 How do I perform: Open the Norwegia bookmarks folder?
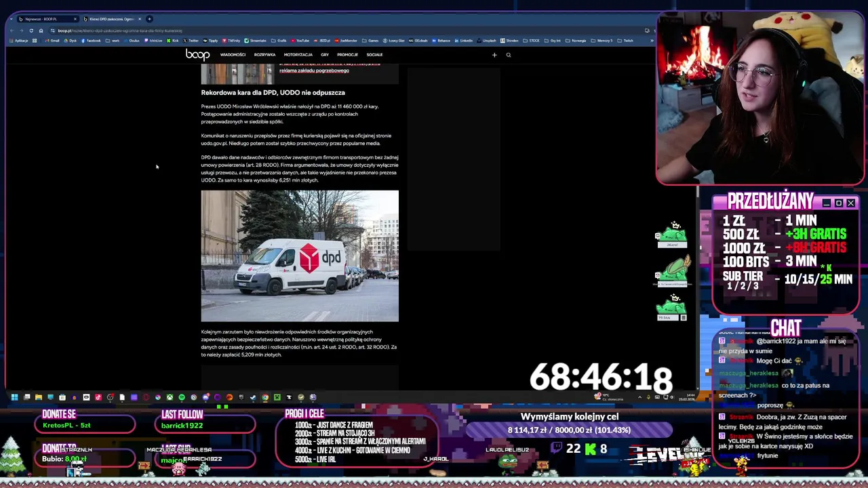click(576, 41)
